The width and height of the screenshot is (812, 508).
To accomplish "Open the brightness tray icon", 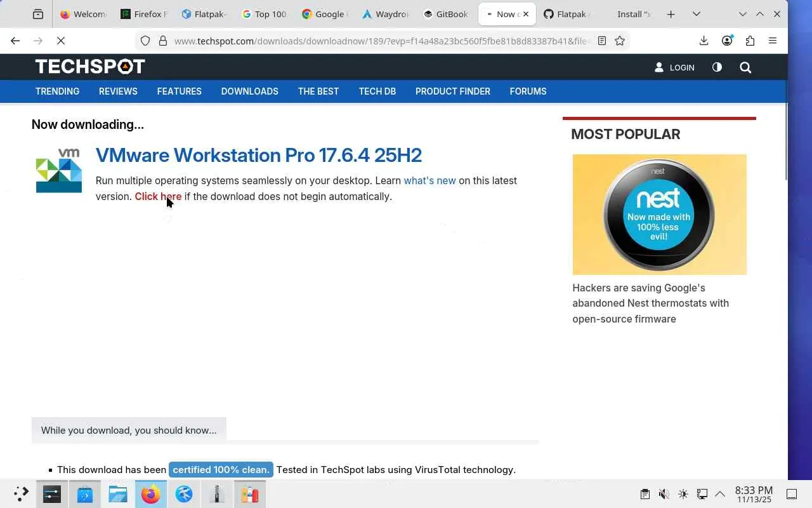I will pos(683,494).
